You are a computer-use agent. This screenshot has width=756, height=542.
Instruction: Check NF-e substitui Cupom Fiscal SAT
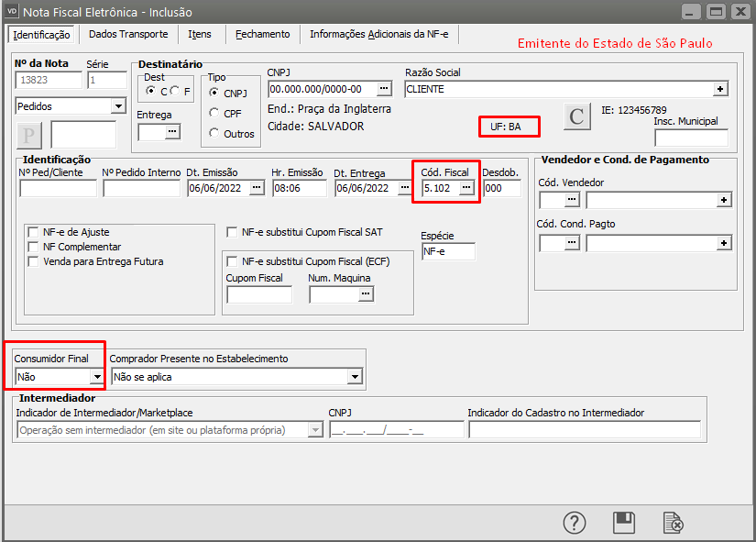pos(233,232)
